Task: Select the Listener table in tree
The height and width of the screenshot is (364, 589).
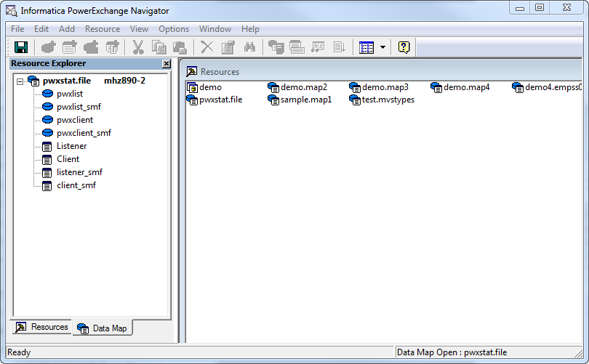Action: 71,146
